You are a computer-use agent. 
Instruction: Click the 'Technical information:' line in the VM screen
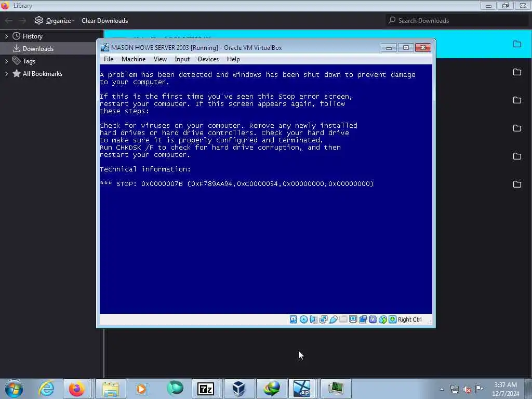point(145,169)
